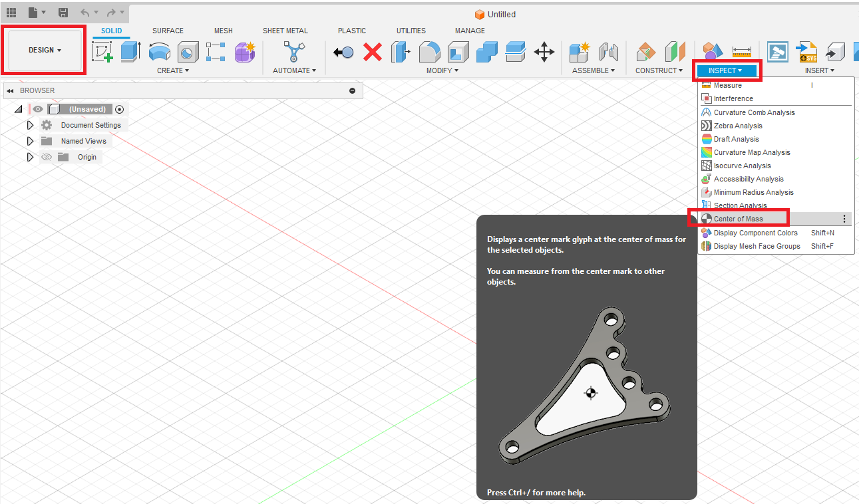859x504 pixels.
Task: Toggle the eye icon on the Unsaved component
Action: 38,109
